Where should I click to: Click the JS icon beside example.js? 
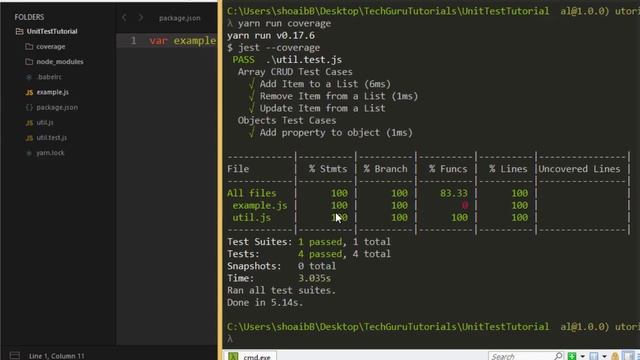pos(29,93)
